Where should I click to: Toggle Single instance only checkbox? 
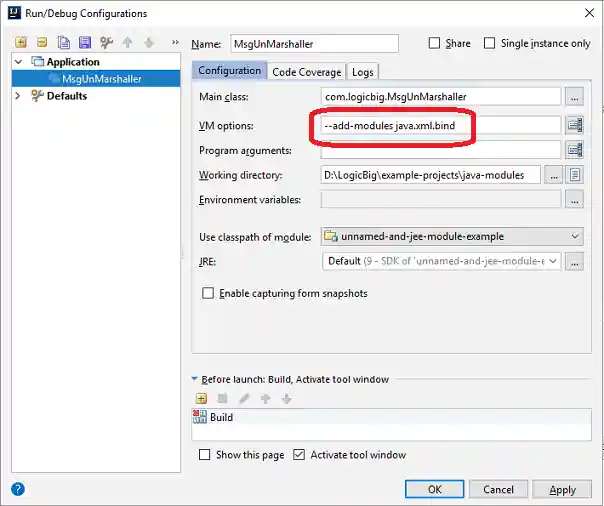coord(489,43)
